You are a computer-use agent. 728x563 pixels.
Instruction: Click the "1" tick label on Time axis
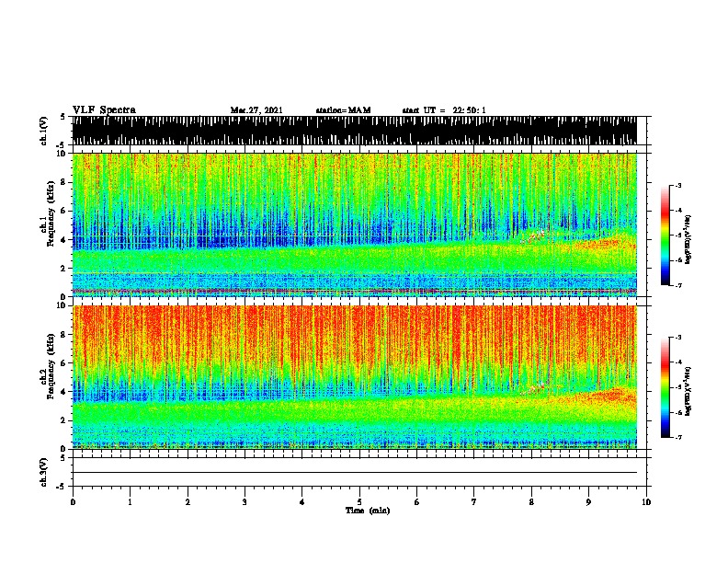pos(130,501)
